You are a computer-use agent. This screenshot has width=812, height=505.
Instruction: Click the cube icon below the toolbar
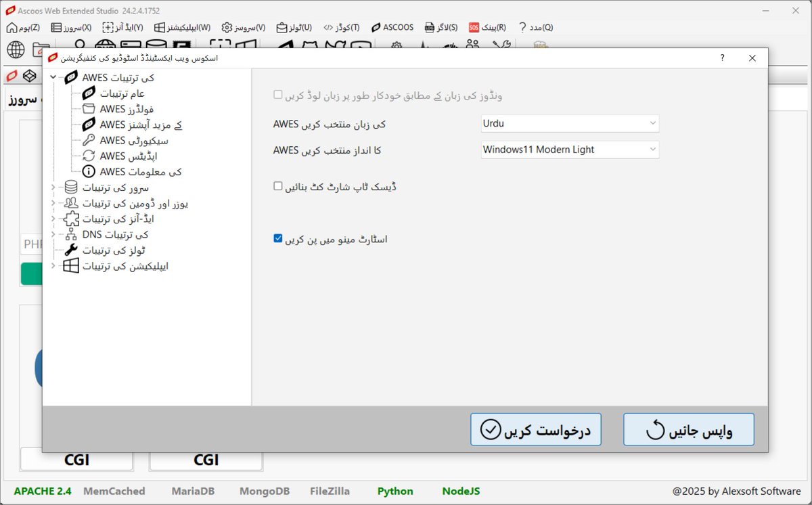point(29,75)
